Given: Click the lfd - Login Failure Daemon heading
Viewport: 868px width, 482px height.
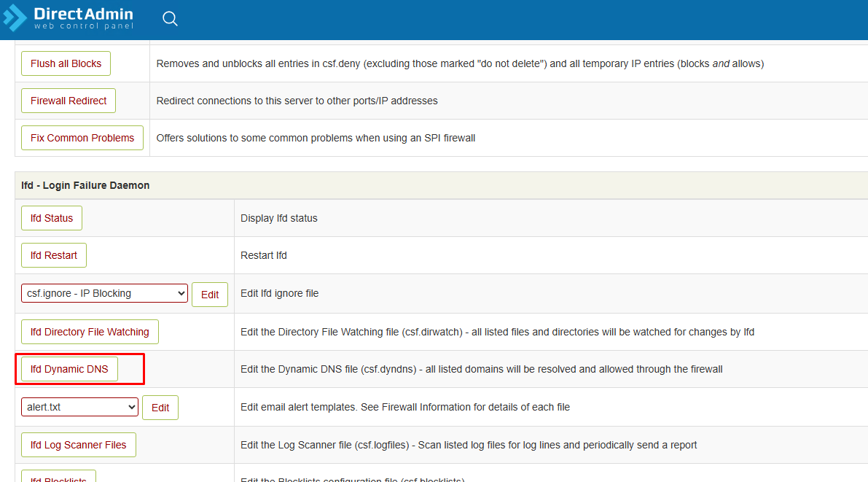Looking at the screenshot, I should point(85,185).
